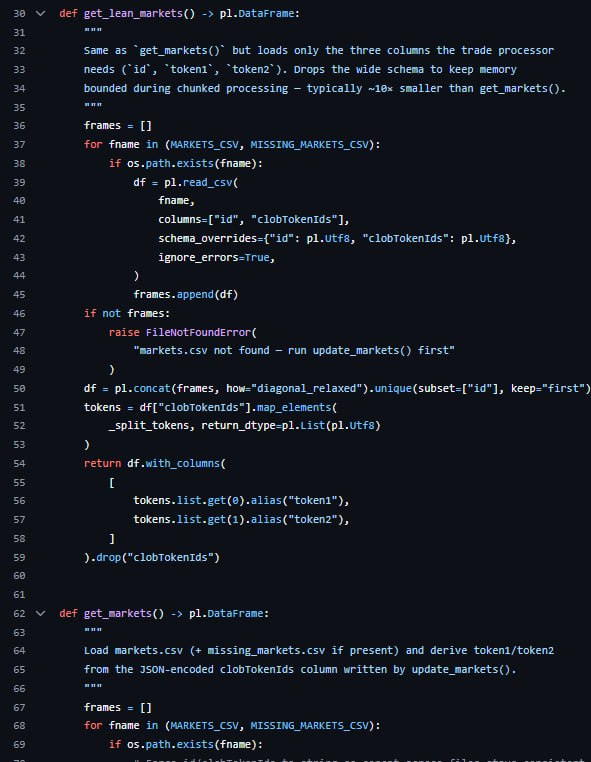591x762 pixels.
Task: Select line number 62
Action: (19, 614)
